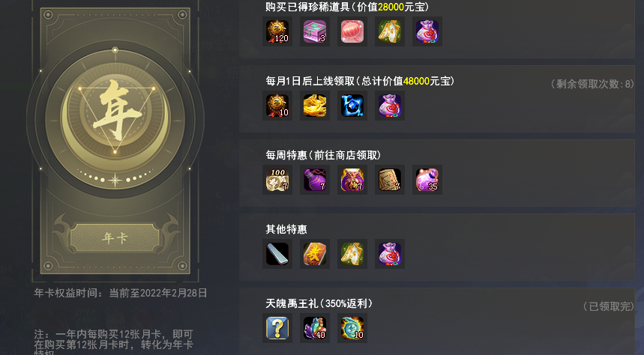
Task: Click the 年卡 label button on card
Action: [115, 237]
